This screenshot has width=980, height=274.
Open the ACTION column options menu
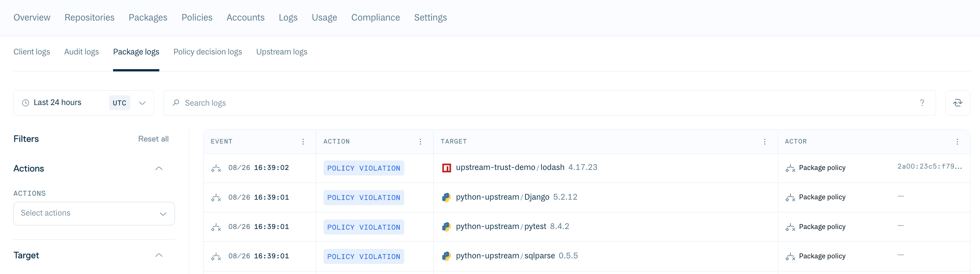coord(420,142)
